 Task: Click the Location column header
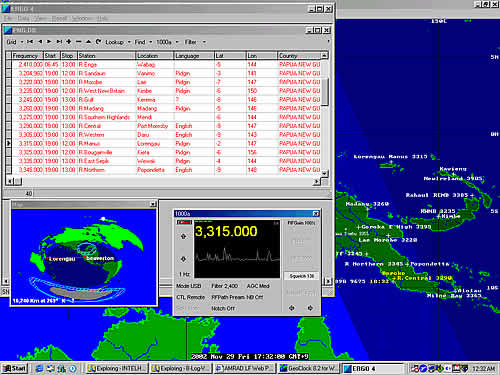tap(155, 56)
